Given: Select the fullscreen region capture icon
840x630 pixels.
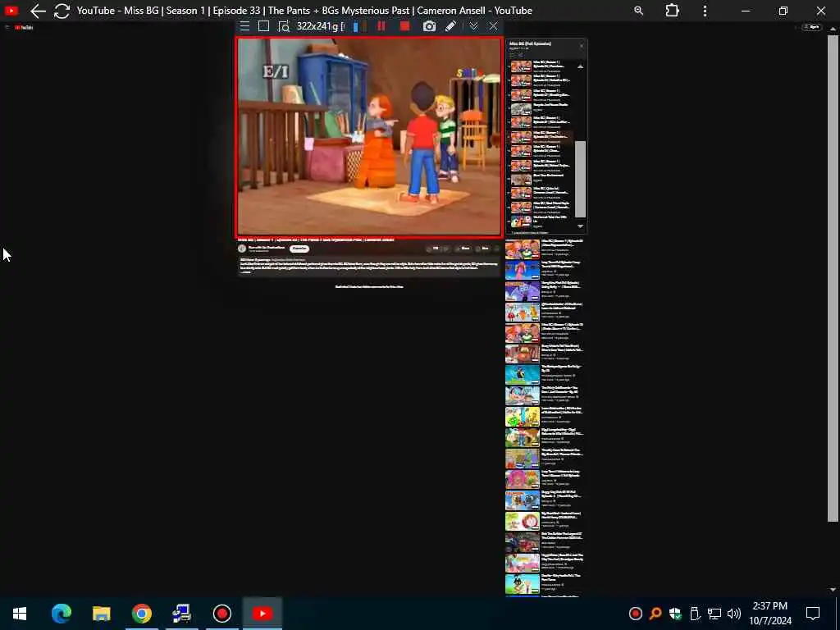Looking at the screenshot, I should click(263, 26).
